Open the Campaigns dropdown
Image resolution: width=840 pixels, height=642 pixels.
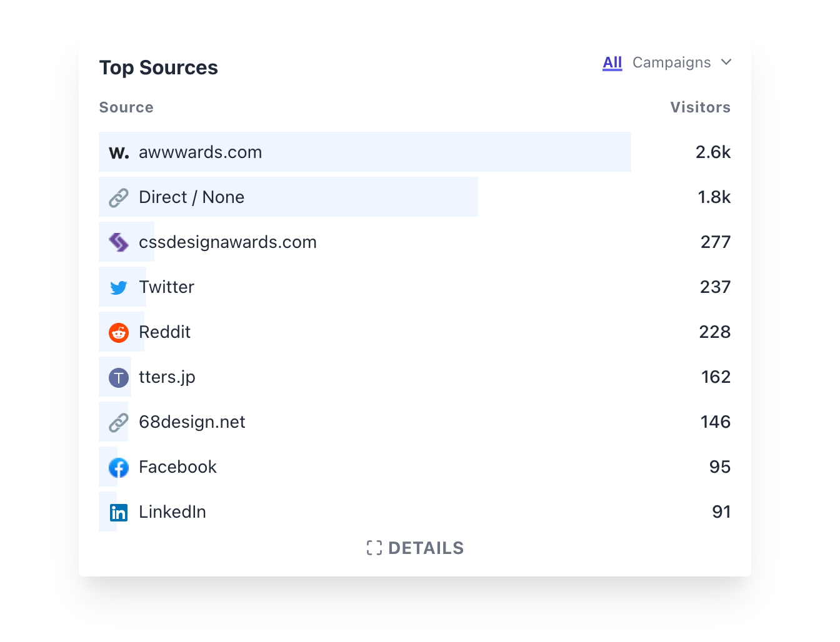[682, 62]
